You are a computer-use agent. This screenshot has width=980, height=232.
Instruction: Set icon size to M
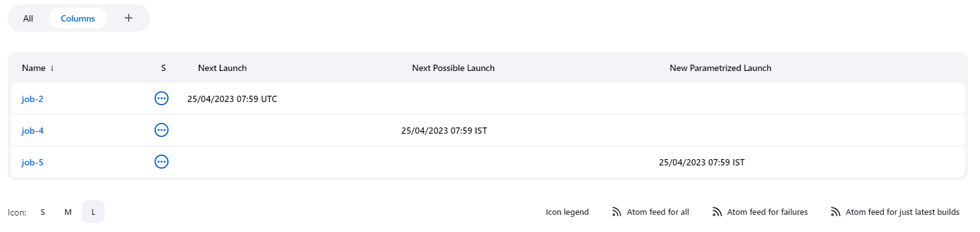pyautogui.click(x=68, y=212)
